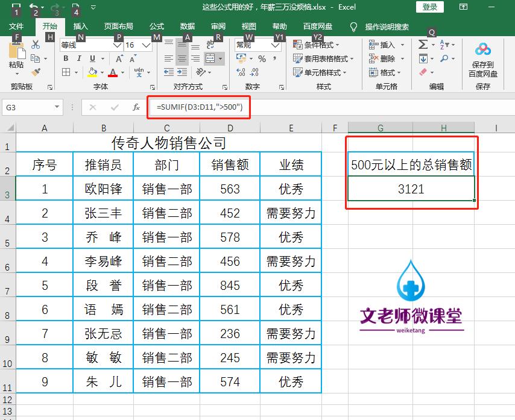Open the 公式 ribbon tab
The image size is (515, 420).
[156, 27]
